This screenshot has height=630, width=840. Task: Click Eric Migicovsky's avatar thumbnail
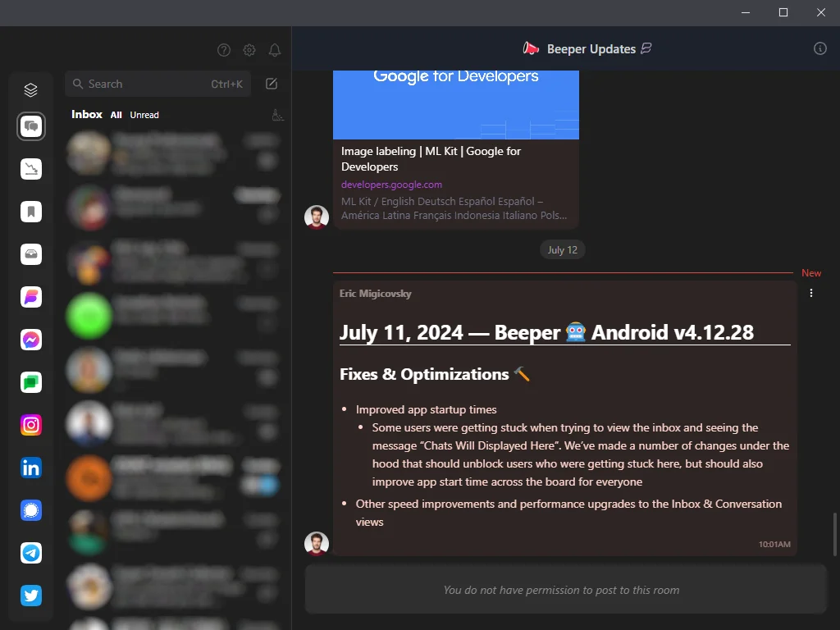point(317,543)
